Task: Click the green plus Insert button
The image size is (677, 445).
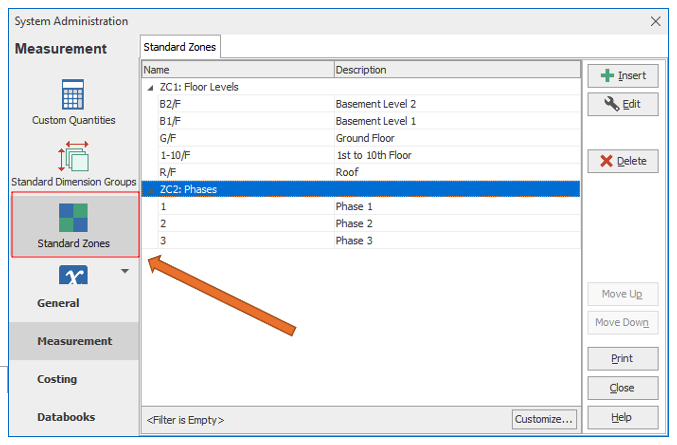Action: tap(623, 76)
